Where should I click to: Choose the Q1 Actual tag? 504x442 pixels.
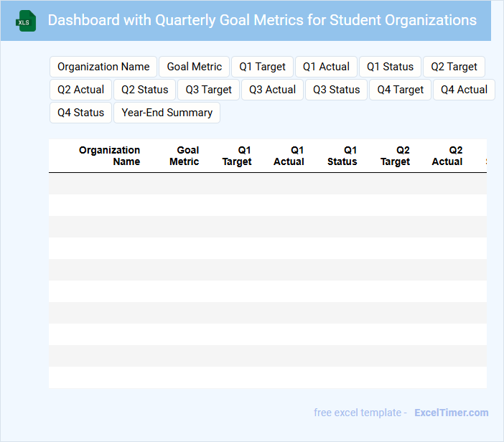click(x=326, y=67)
